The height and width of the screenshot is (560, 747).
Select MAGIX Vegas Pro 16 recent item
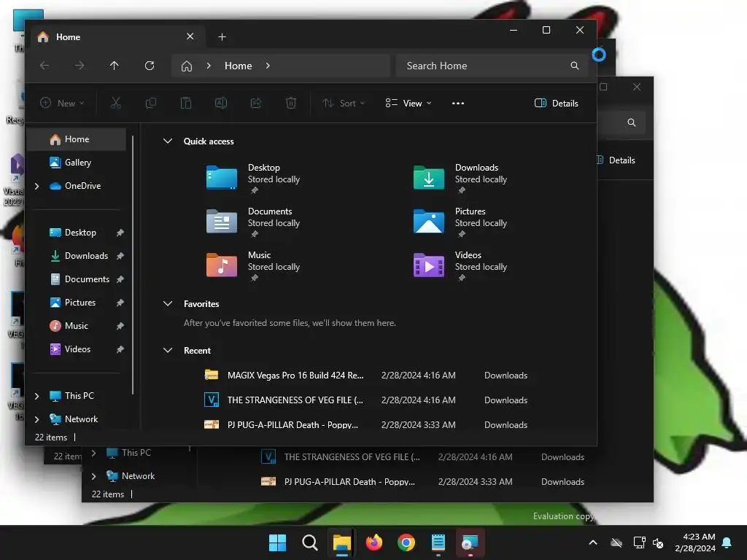tap(367, 376)
